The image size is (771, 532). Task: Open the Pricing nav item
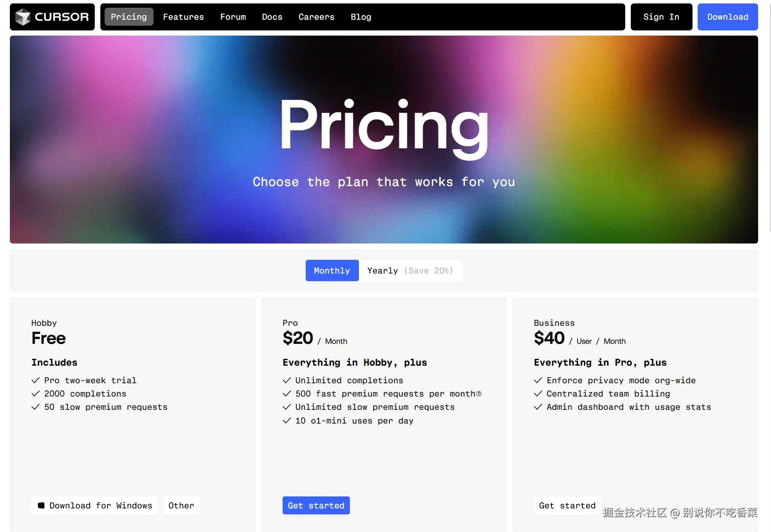[x=129, y=17]
